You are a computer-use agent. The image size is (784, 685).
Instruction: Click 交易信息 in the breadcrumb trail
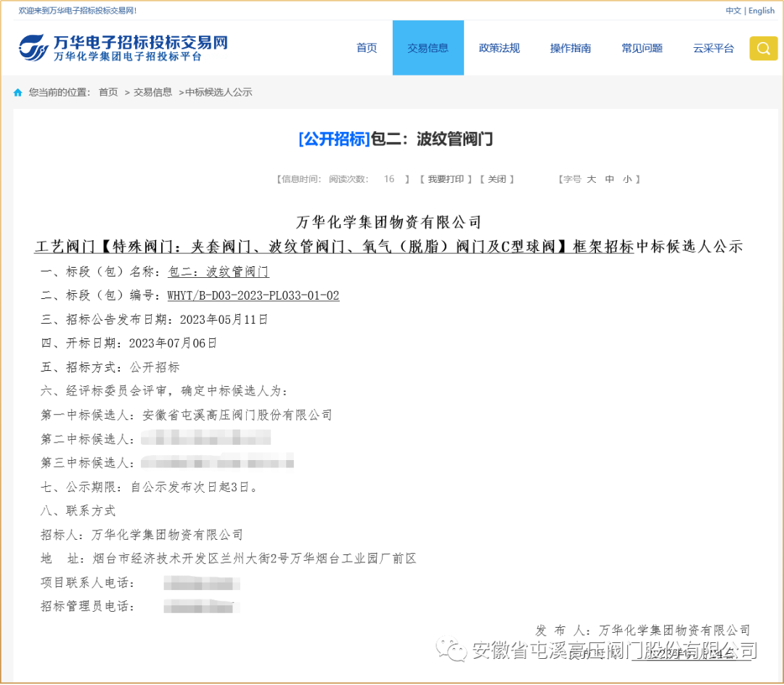tap(152, 92)
